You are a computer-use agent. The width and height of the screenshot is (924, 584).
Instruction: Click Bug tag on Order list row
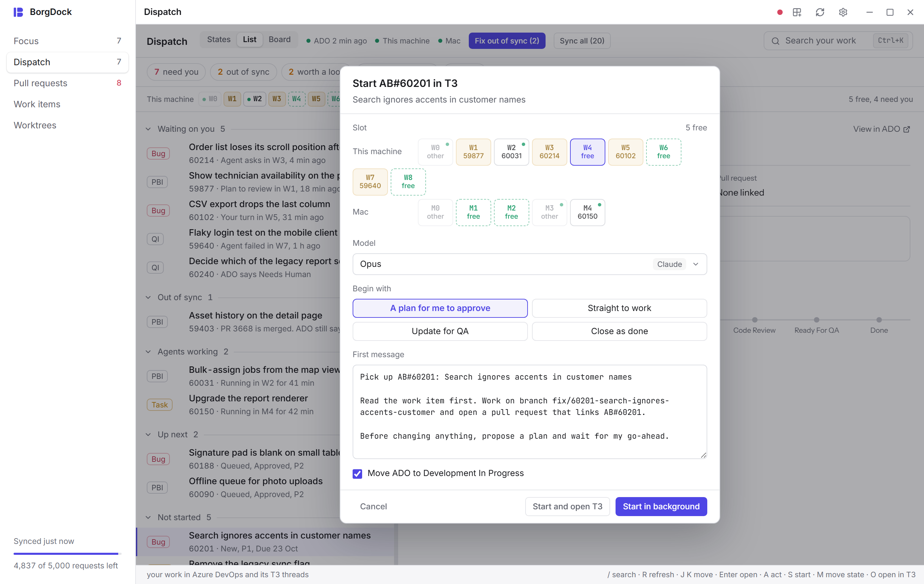coord(158,154)
